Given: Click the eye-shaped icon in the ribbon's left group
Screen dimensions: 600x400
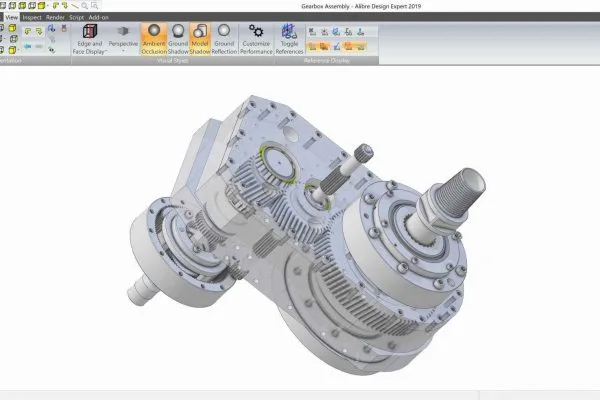Looking at the screenshot, I should point(52,49).
